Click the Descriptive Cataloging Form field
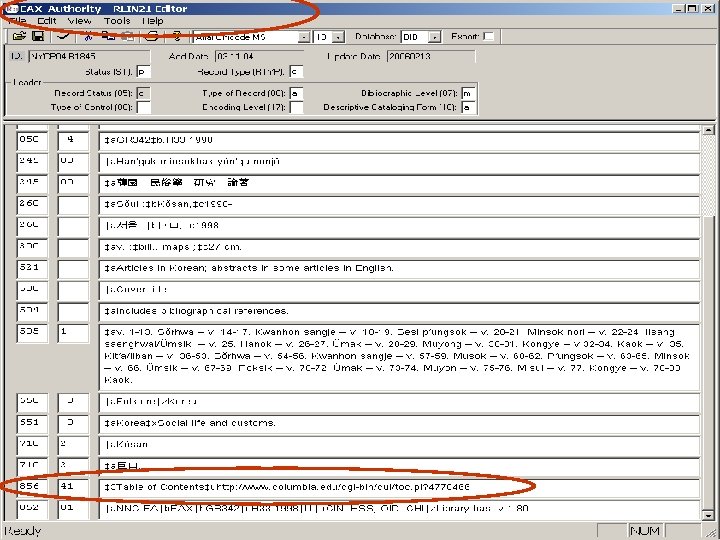 tap(469, 107)
